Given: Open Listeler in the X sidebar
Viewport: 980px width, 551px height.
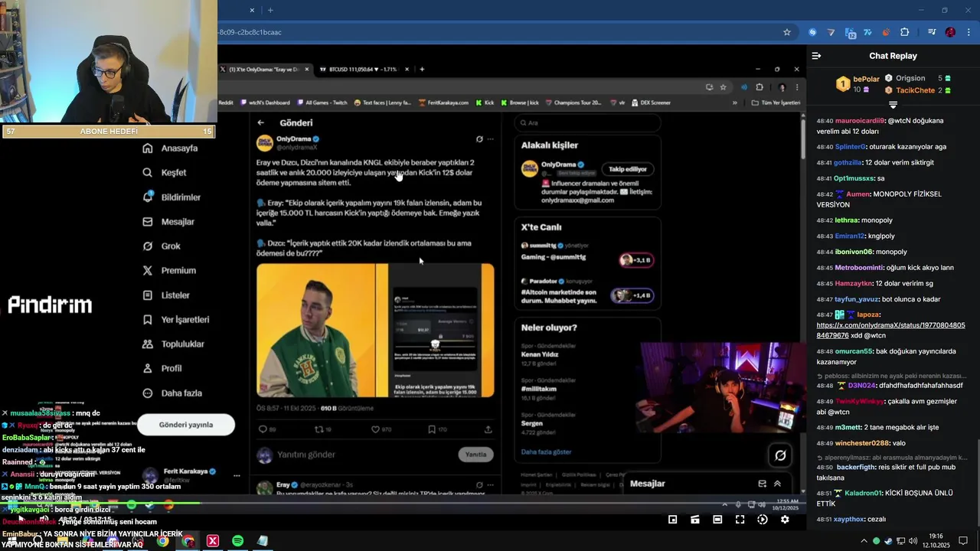Looking at the screenshot, I should pos(166,295).
